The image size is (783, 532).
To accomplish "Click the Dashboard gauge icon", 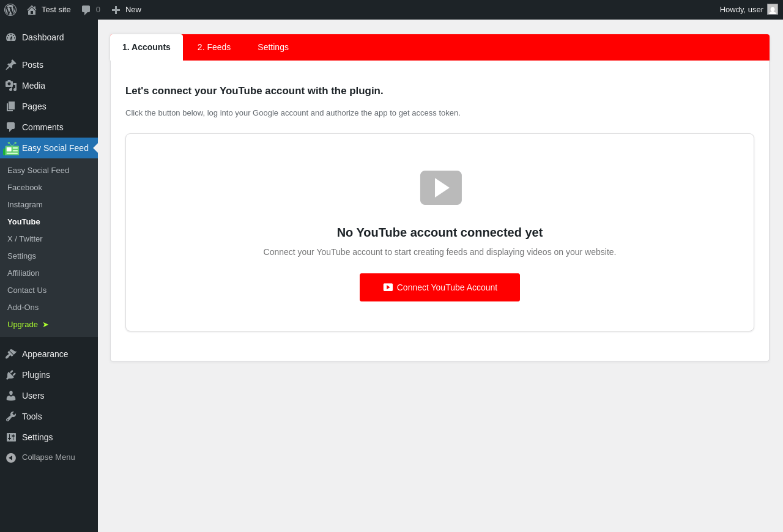I will (11, 37).
